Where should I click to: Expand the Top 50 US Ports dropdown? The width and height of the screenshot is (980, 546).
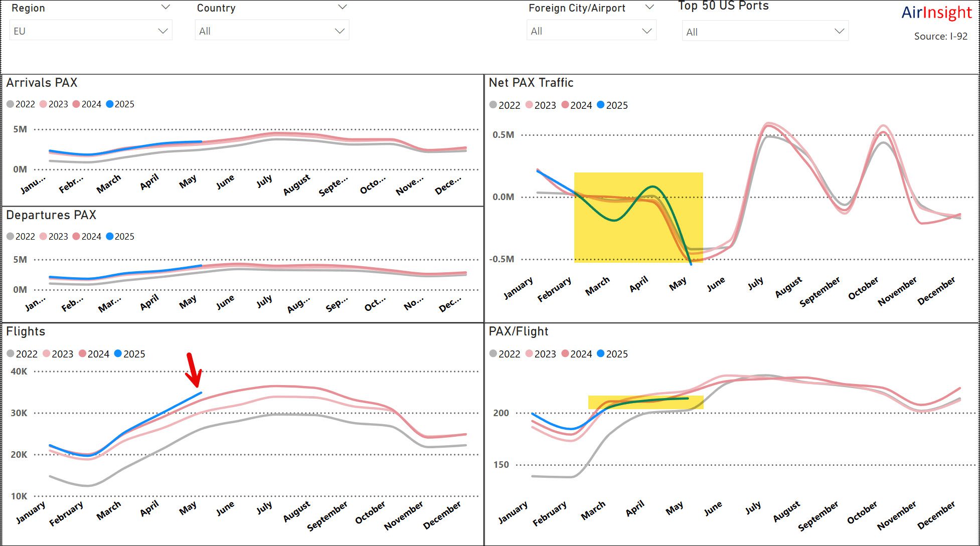(x=765, y=32)
